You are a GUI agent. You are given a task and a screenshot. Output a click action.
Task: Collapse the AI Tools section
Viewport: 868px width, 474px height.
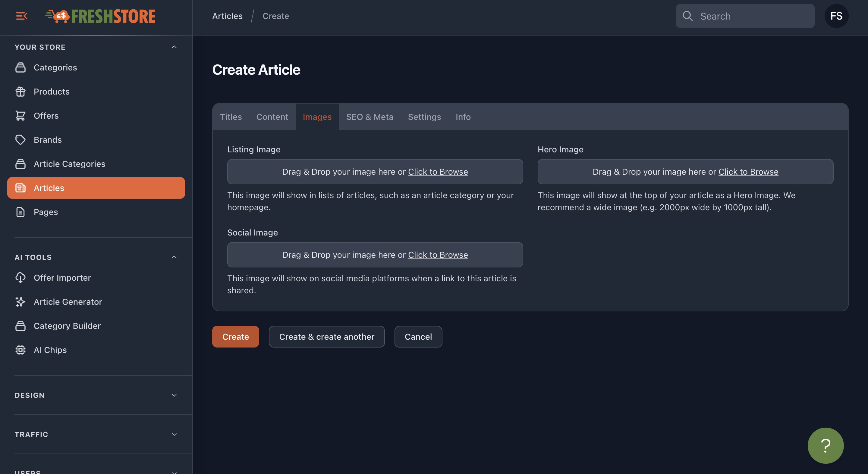point(174,257)
